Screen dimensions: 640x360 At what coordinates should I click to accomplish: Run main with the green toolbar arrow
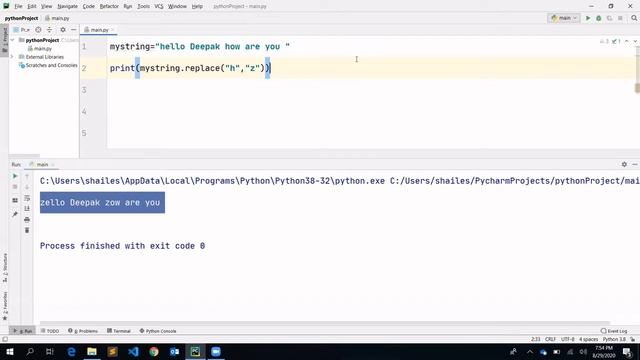pos(588,18)
